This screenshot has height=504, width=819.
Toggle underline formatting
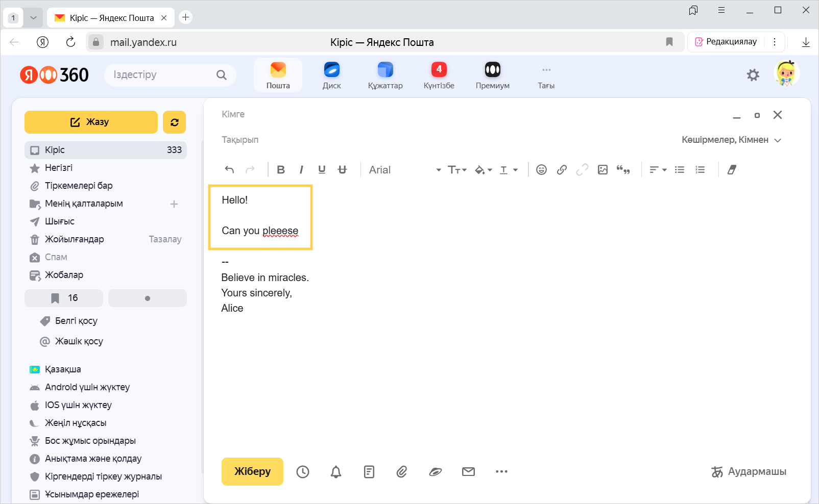322,170
